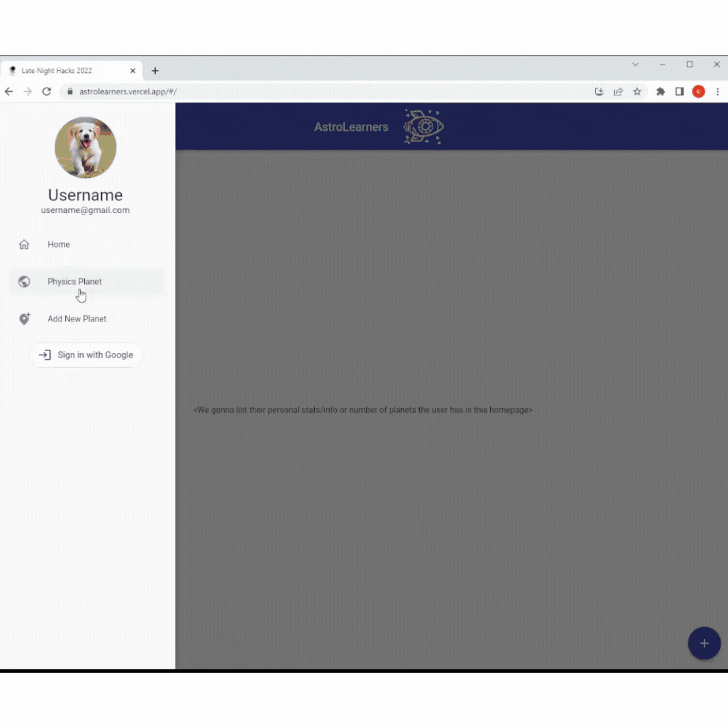Select Add New Planet label
Screen dimensions: 728x728
[77, 318]
